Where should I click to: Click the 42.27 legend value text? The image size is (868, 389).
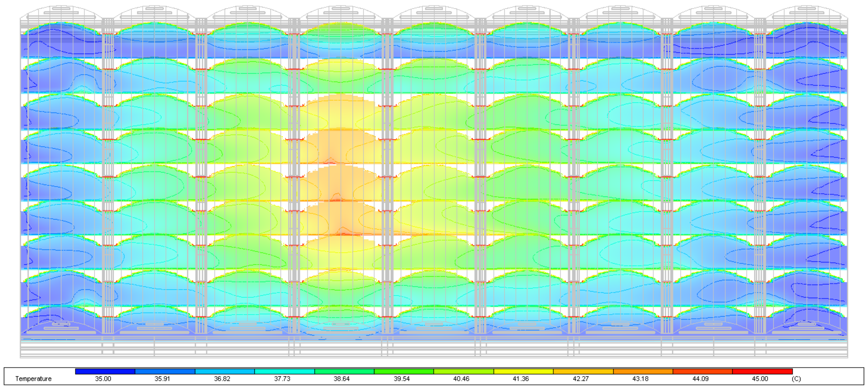tap(581, 379)
